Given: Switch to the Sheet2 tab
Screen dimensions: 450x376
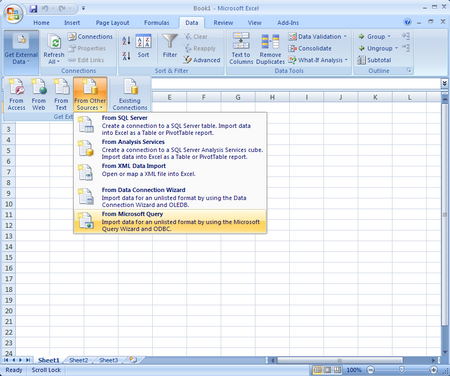Looking at the screenshot, I should pyautogui.click(x=79, y=360).
